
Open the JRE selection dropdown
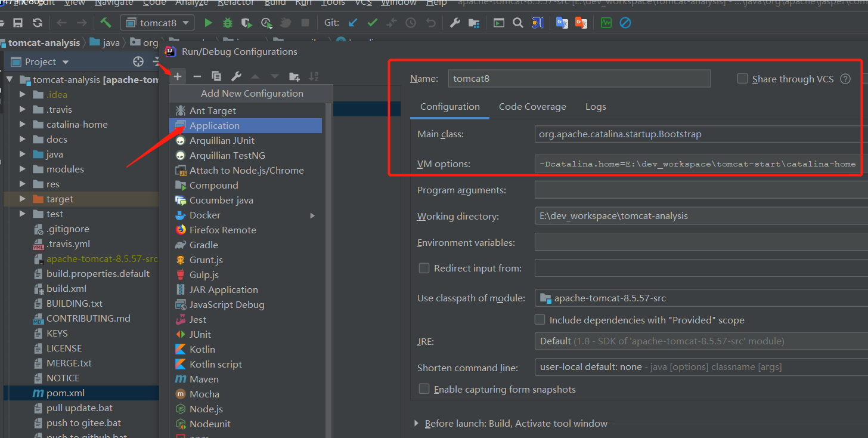point(701,341)
